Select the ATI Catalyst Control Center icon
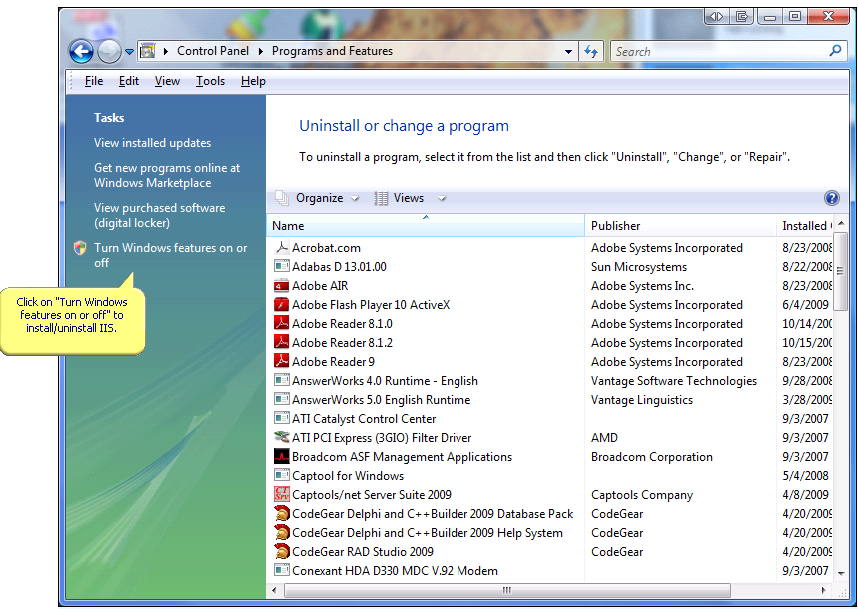The image size is (858, 609). coord(283,418)
